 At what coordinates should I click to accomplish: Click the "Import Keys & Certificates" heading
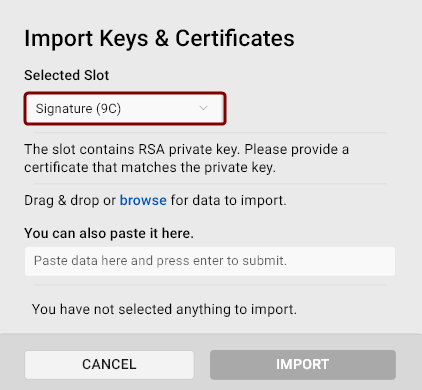[x=159, y=38]
